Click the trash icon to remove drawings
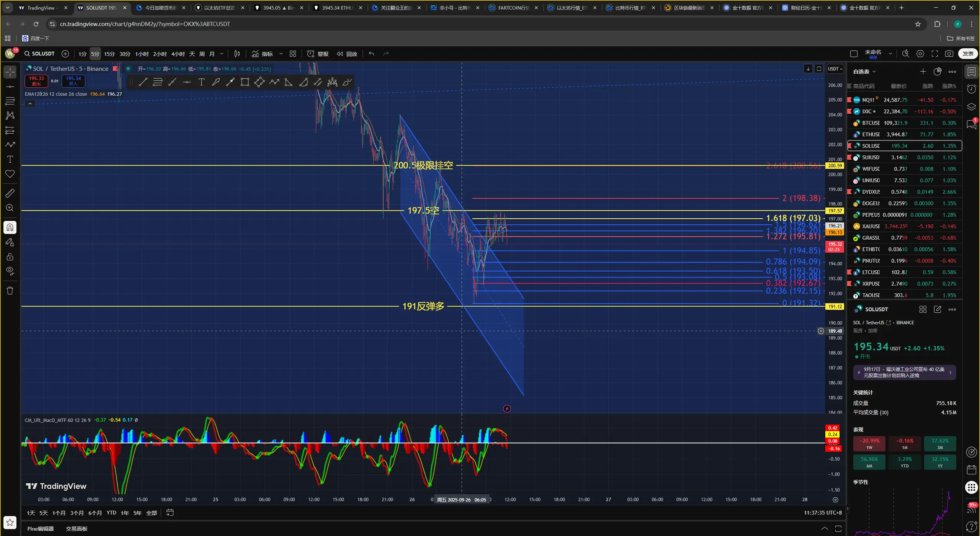 pyautogui.click(x=10, y=291)
